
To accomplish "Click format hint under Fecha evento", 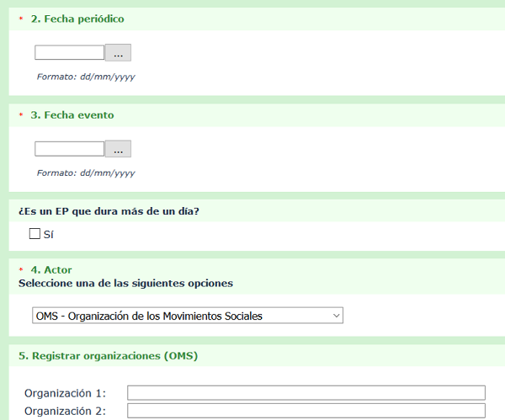I will click(86, 173).
